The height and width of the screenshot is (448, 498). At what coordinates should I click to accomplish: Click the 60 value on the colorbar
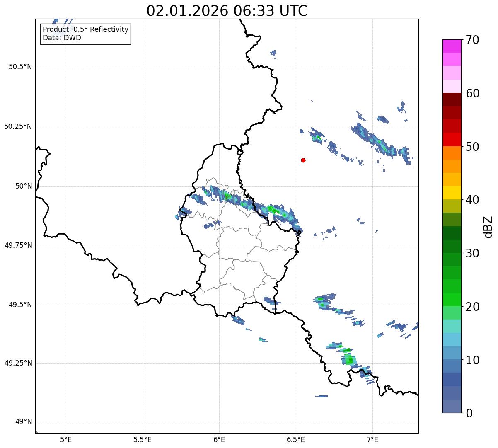472,93
